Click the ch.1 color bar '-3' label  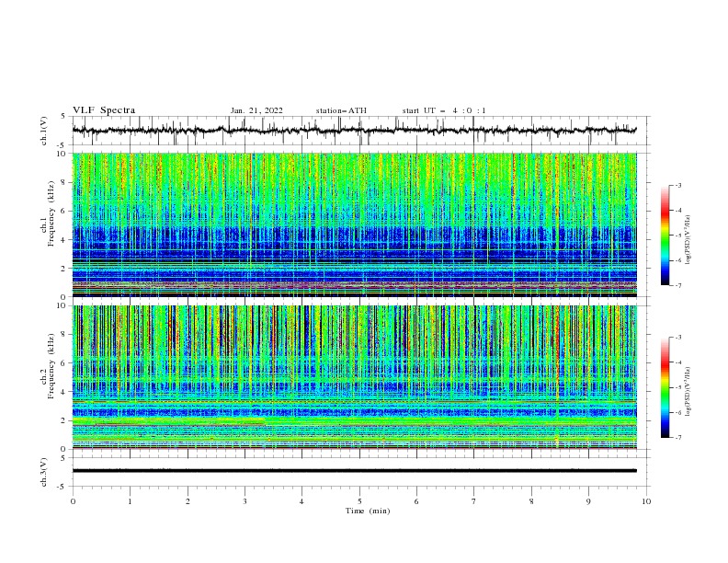[x=677, y=185]
